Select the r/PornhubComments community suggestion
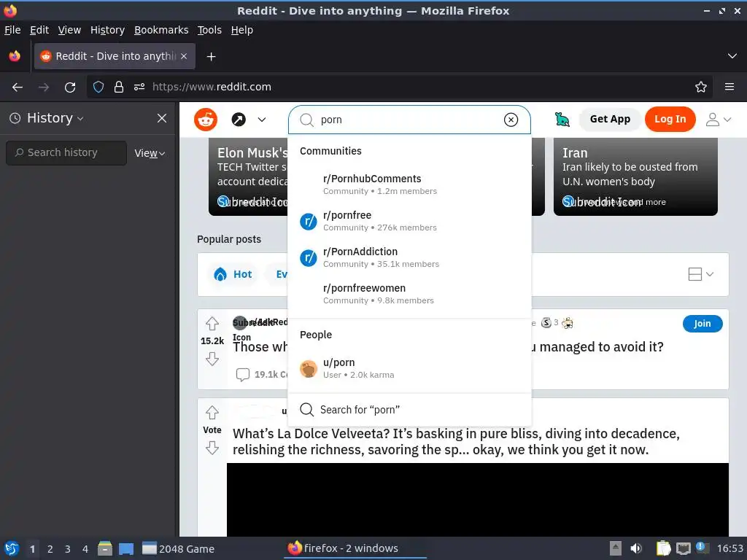 click(409, 184)
